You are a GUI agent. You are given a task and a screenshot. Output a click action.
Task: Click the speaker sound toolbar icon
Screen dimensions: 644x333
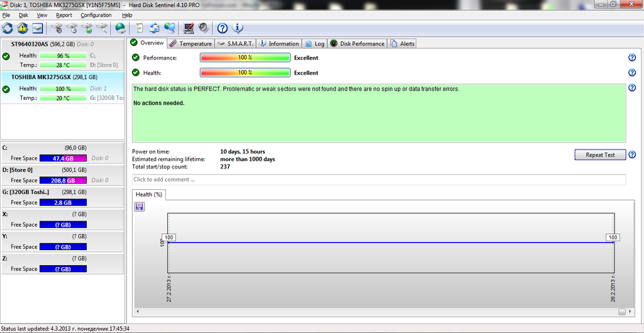(203, 28)
